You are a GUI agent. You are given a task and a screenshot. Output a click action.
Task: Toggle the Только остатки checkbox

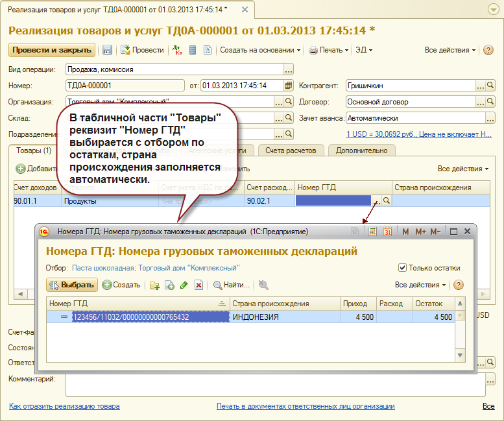click(x=402, y=268)
